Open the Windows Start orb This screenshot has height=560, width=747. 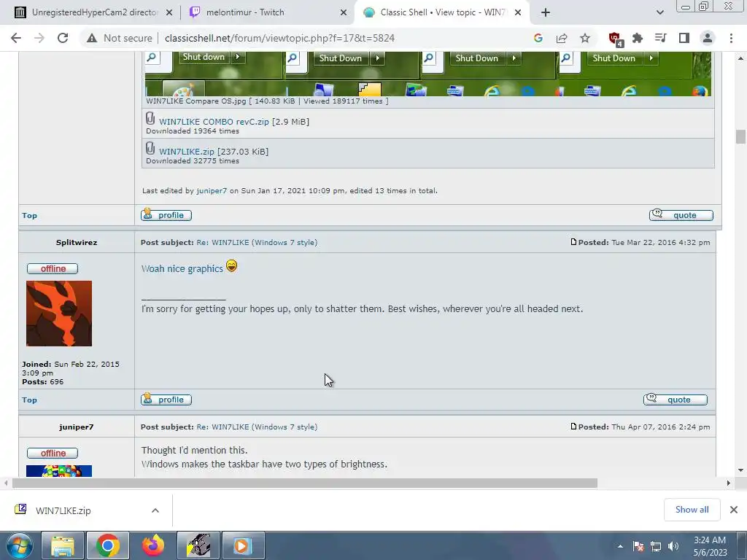pyautogui.click(x=19, y=545)
